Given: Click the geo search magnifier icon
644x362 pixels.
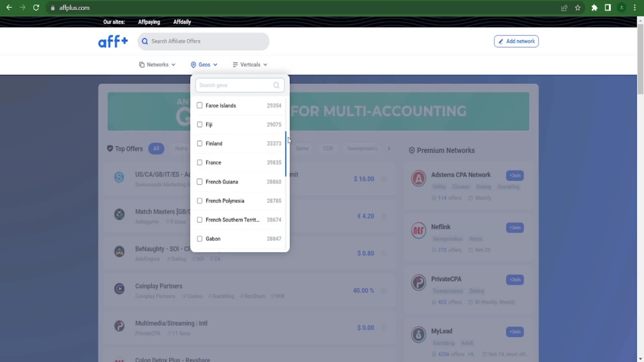Looking at the screenshot, I should click(x=276, y=85).
